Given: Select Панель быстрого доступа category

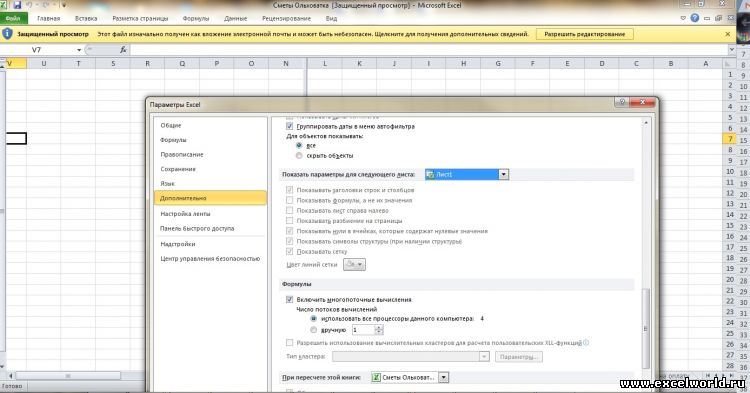Looking at the screenshot, I should point(210,229).
